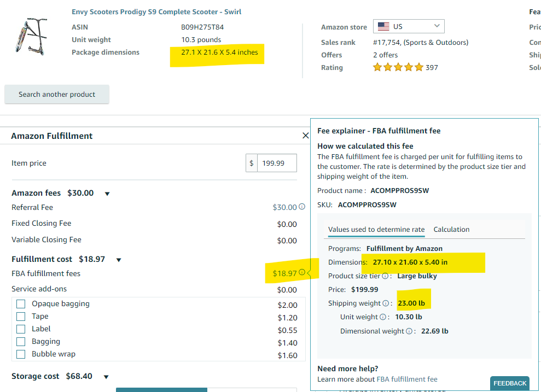
Task: Open the FBA fulfillment fee help link
Action: [407, 379]
